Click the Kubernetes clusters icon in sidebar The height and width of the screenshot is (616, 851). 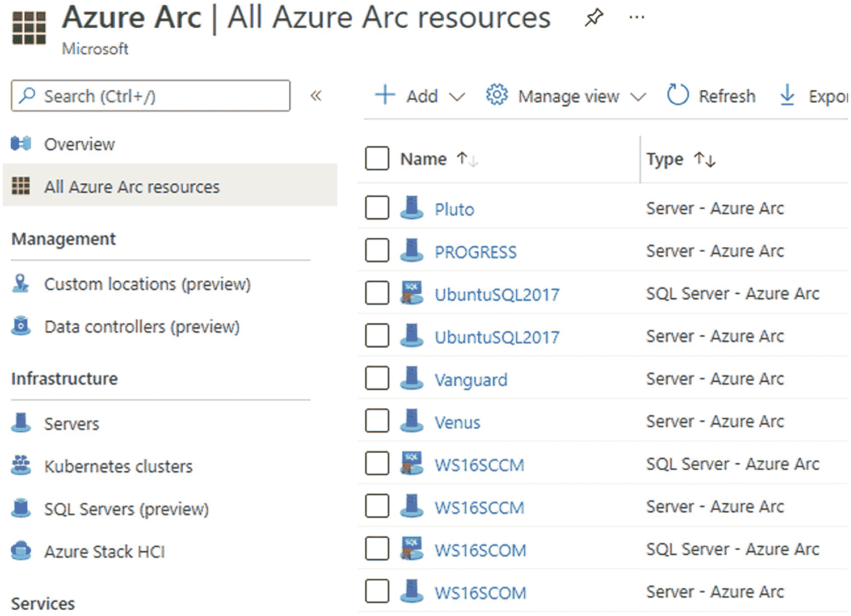pos(22,466)
